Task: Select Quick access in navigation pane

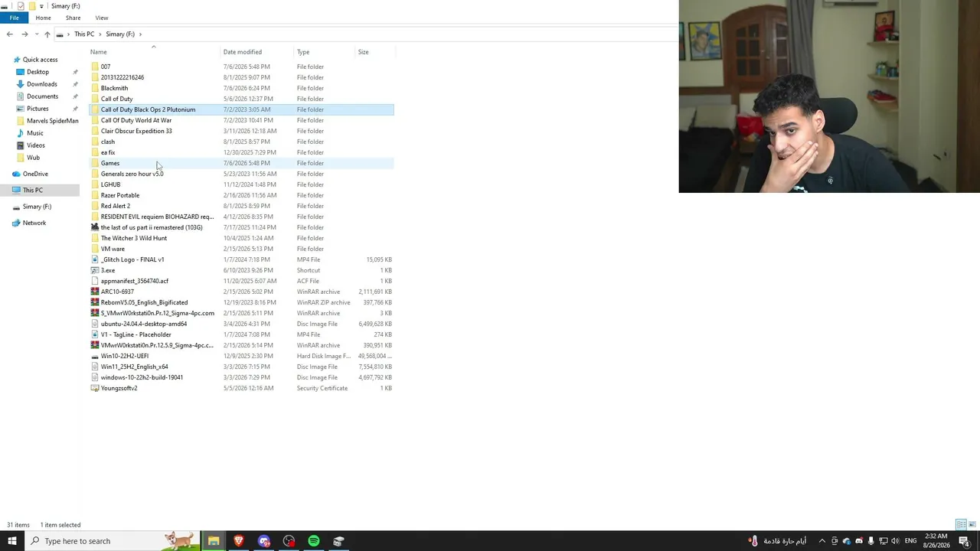Action: (x=40, y=60)
